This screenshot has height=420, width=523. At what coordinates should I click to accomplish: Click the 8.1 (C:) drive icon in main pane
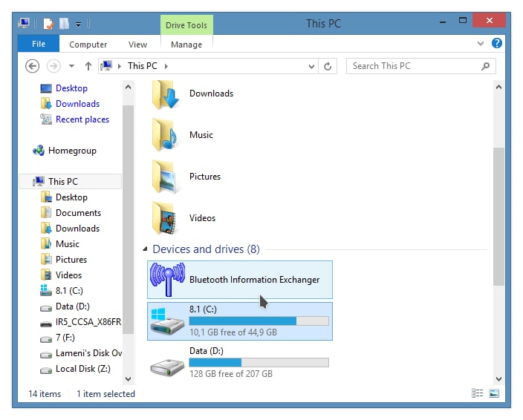(166, 321)
